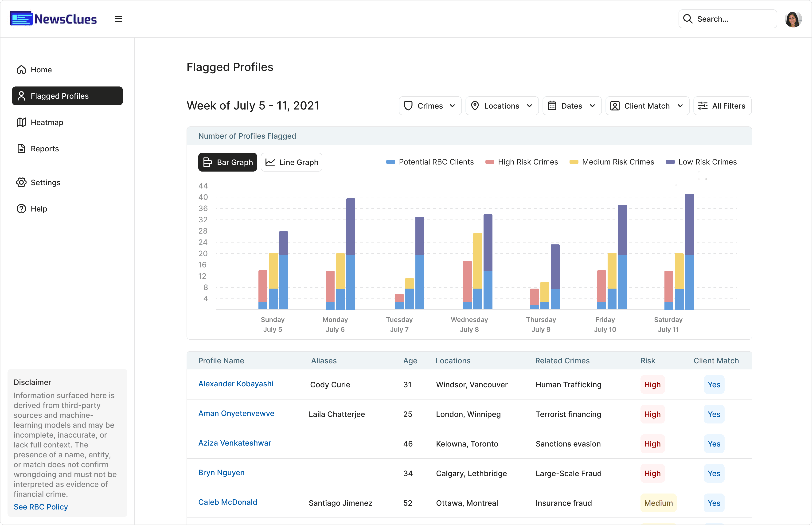Open the All Filters button
Viewport: 812px width, 525px height.
click(x=722, y=106)
